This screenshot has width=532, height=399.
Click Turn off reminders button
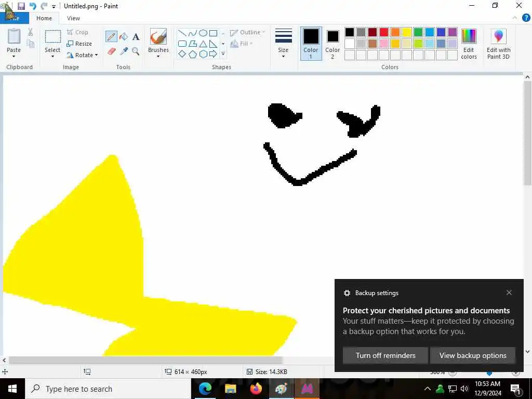point(385,355)
